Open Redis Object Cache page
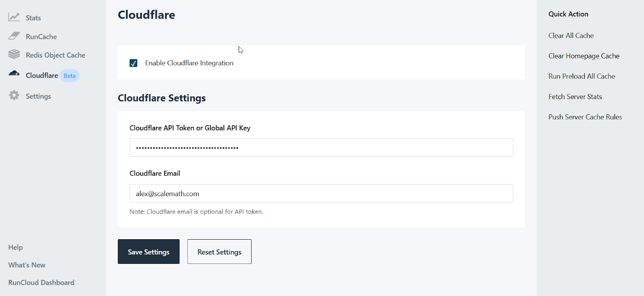The height and width of the screenshot is (296, 644). click(x=55, y=55)
